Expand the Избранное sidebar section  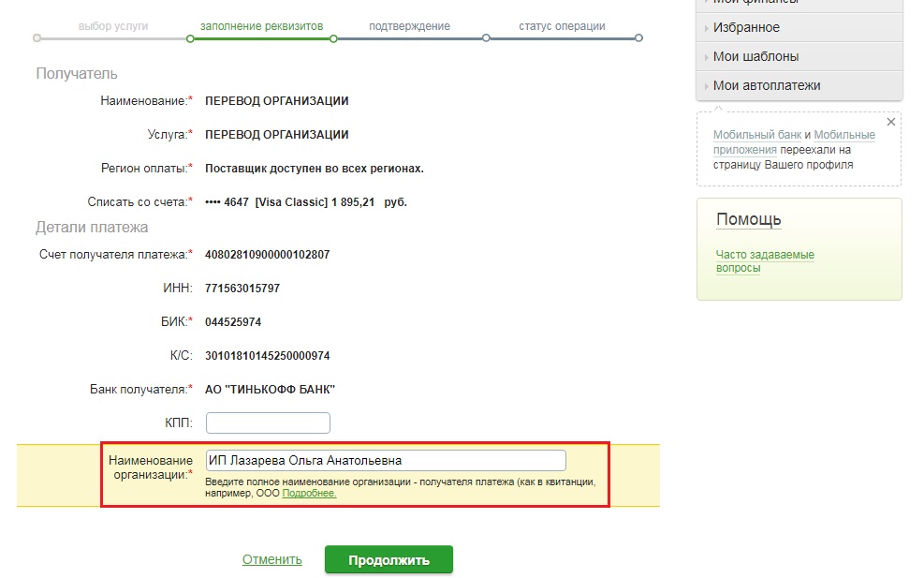pyautogui.click(x=799, y=27)
